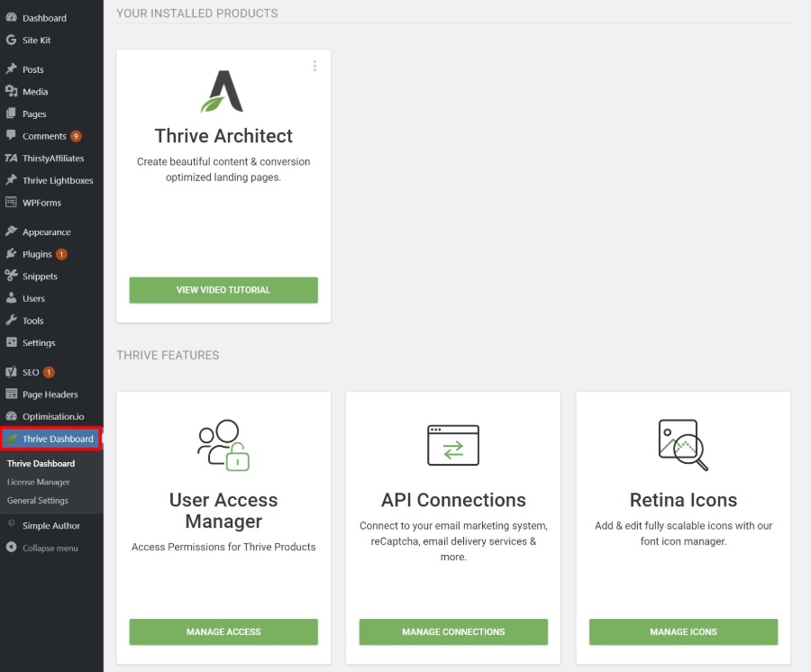
Task: Click the API Connections window icon
Action: [453, 445]
